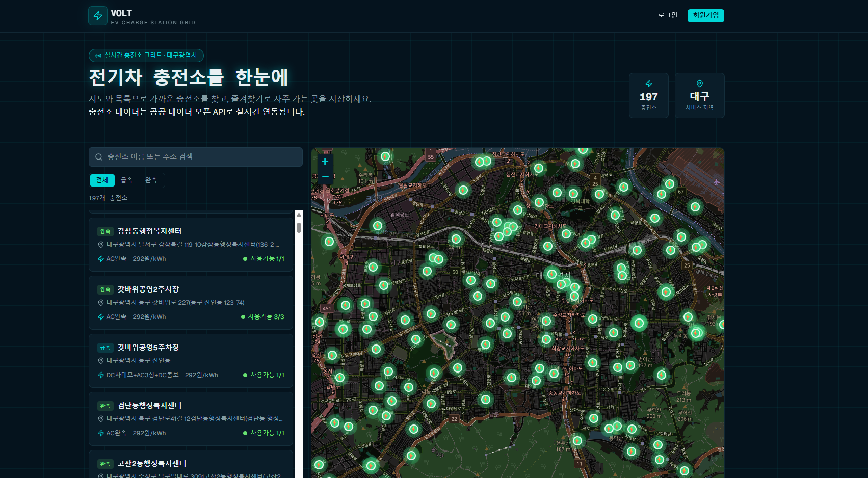This screenshot has width=868, height=478.
Task: Click the 완속 badge on 감삼동행정복지센터
Action: pos(105,231)
